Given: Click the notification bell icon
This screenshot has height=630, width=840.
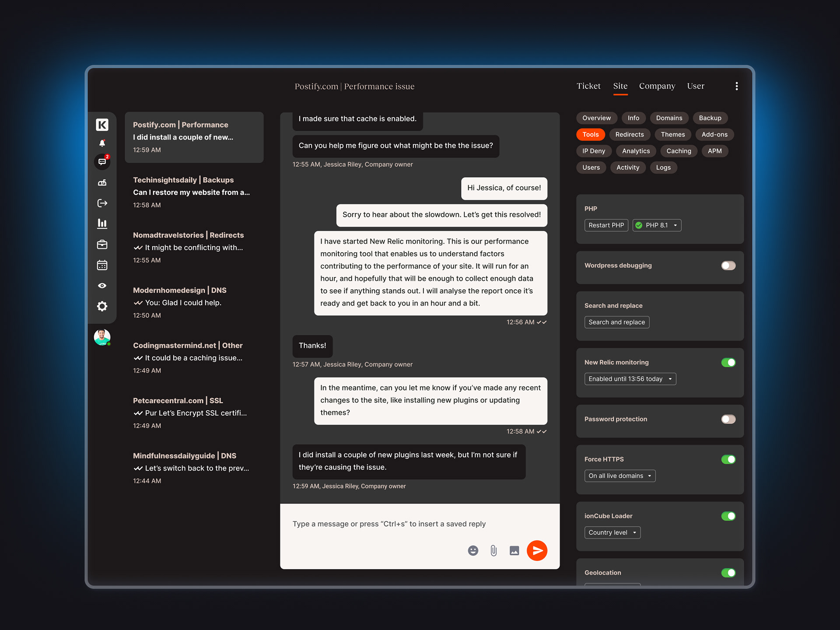Looking at the screenshot, I should click(x=102, y=143).
